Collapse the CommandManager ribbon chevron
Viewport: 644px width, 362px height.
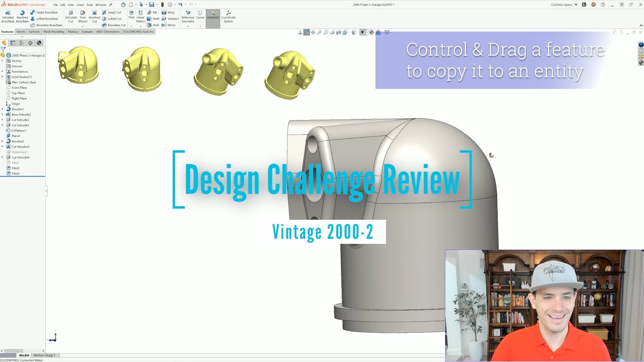pos(641,25)
